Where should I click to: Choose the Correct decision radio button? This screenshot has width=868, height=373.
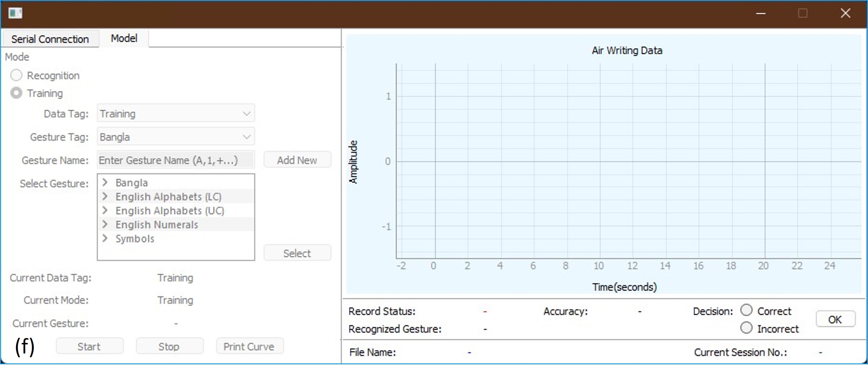pos(746,310)
